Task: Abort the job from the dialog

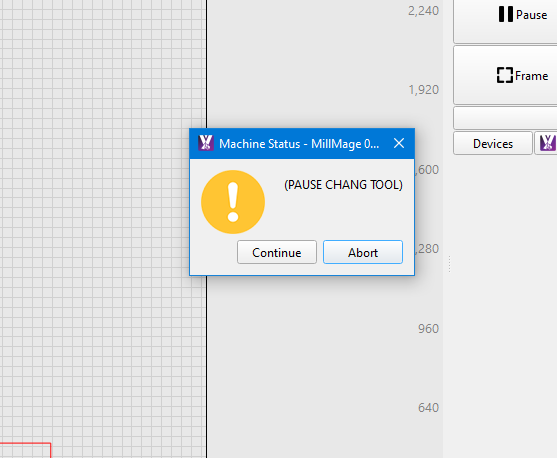Action: click(363, 252)
